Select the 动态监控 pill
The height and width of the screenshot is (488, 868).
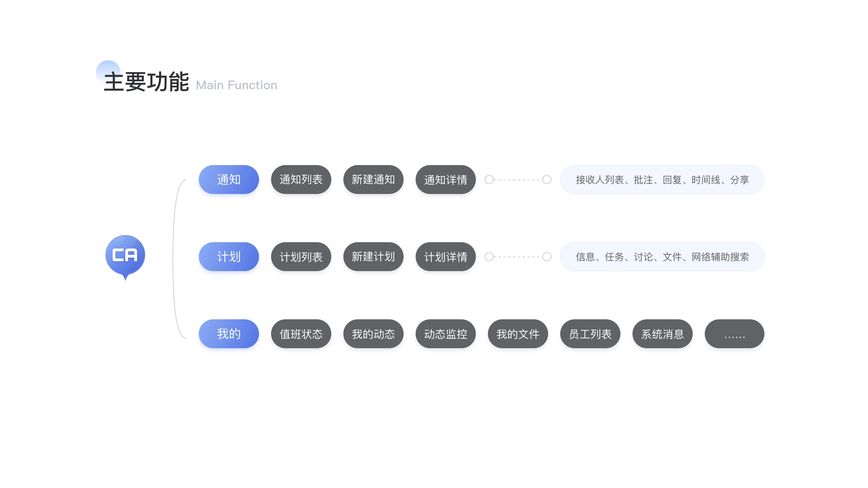point(445,334)
